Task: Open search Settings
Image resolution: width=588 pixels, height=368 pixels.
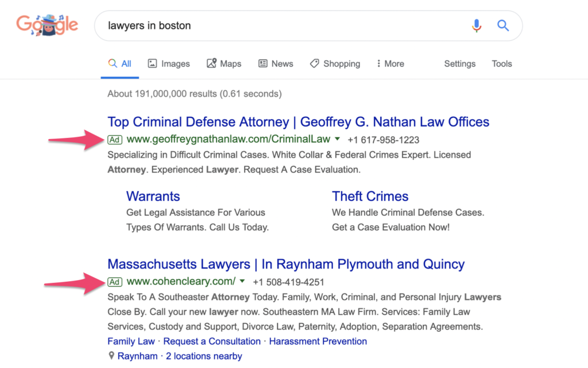Action: (460, 64)
